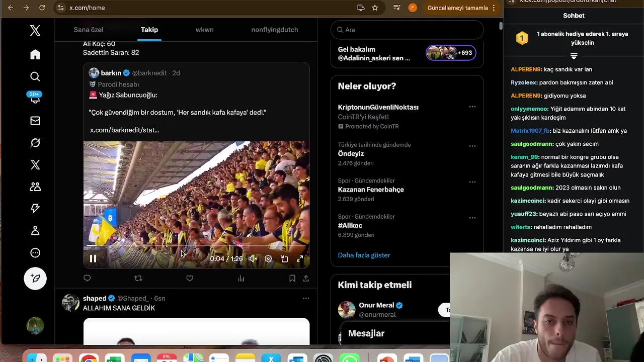Open media control icon in browser toolbar
This screenshot has width=644, height=362.
coord(397,8)
